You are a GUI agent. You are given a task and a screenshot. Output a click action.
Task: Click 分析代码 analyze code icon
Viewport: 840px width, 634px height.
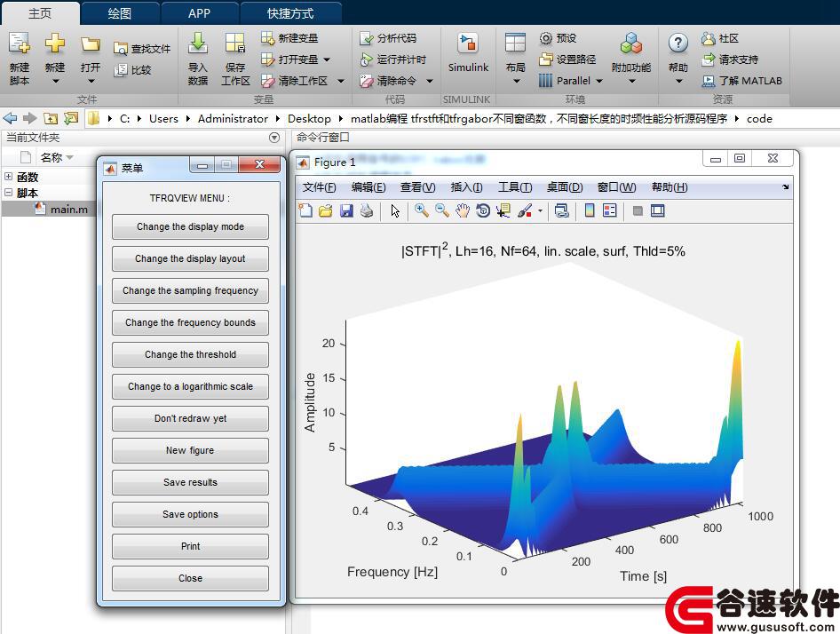(367, 38)
